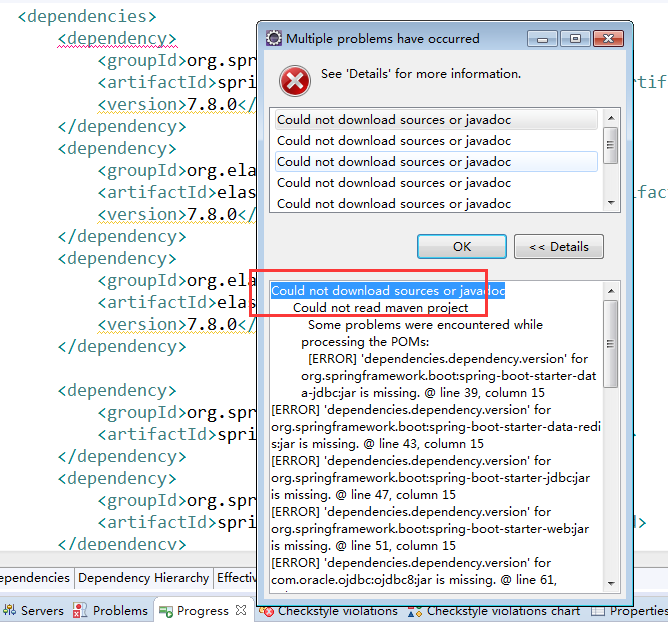Screen dimensions: 668x623
Task: Click the Progress view icon
Action: [x=166, y=611]
